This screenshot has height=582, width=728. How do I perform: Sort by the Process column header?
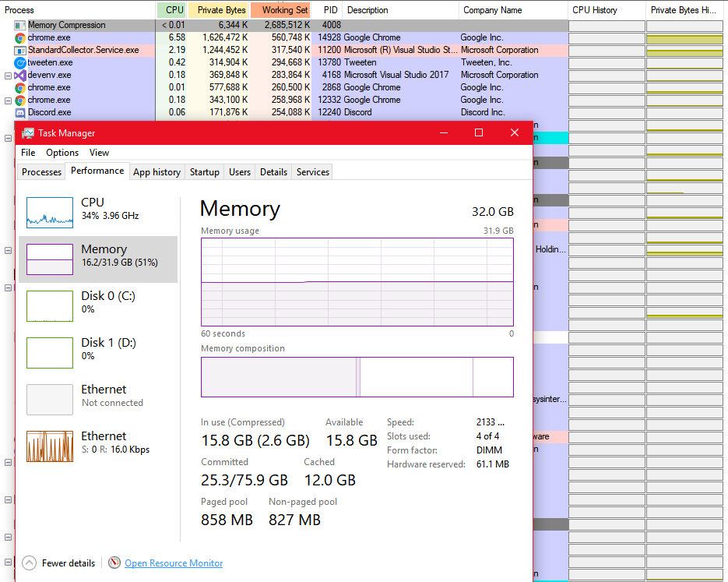click(x=78, y=10)
